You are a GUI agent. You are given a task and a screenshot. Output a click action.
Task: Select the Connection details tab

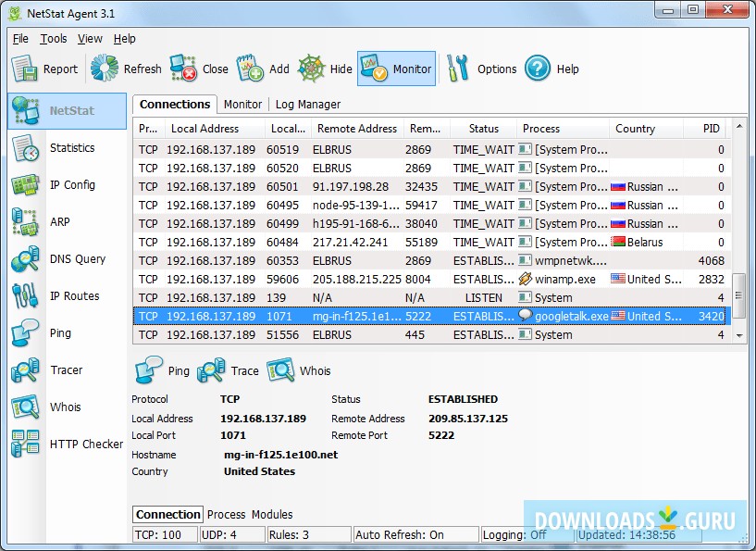pos(167,515)
